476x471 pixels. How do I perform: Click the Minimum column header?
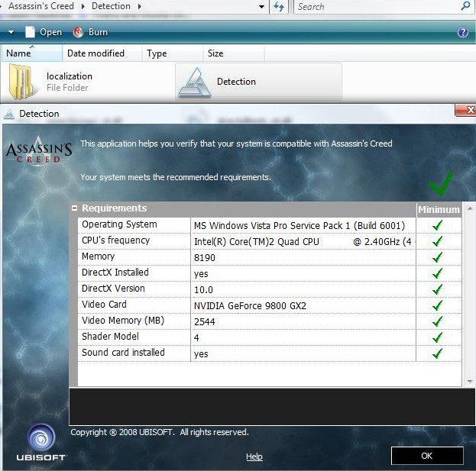(439, 210)
